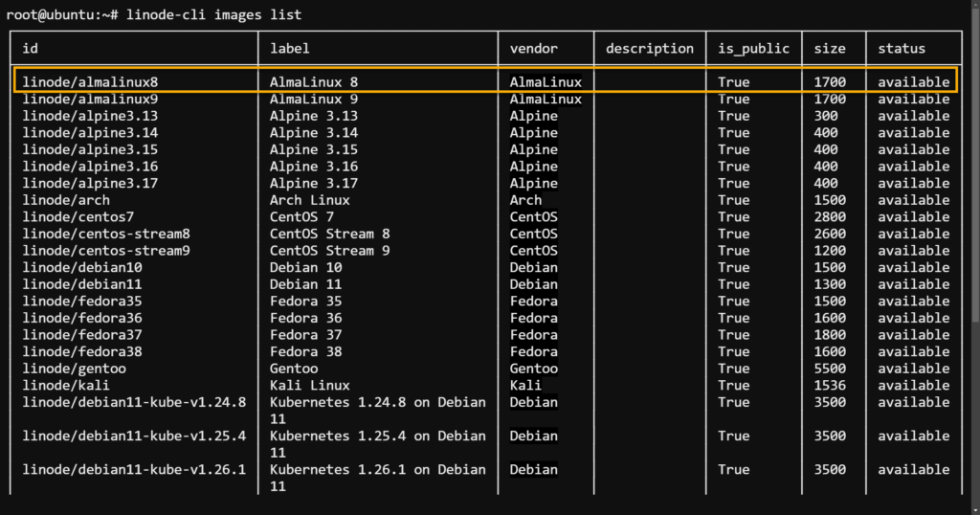Click the 'is_public' column header
Image resolution: width=980 pixels, height=515 pixels.
click(753, 48)
